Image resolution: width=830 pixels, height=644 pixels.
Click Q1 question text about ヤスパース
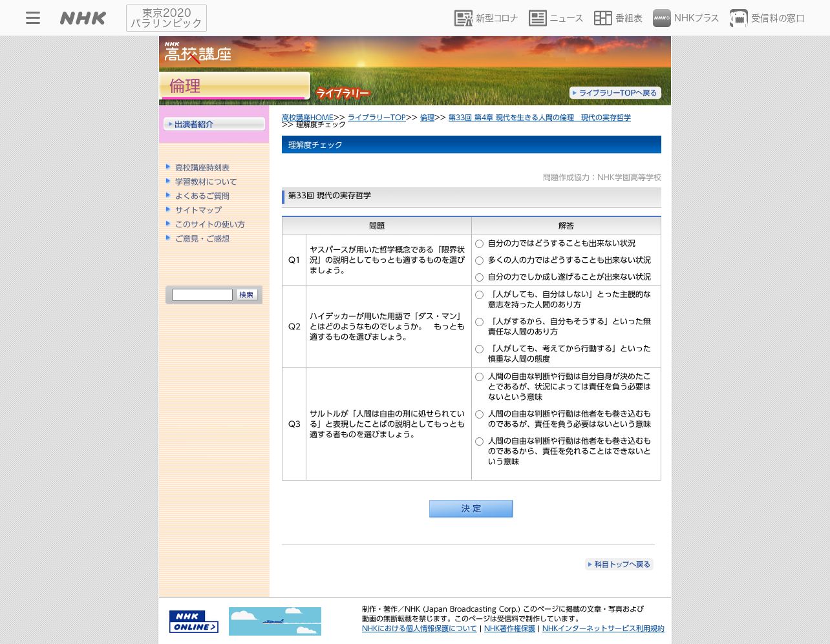click(x=387, y=260)
